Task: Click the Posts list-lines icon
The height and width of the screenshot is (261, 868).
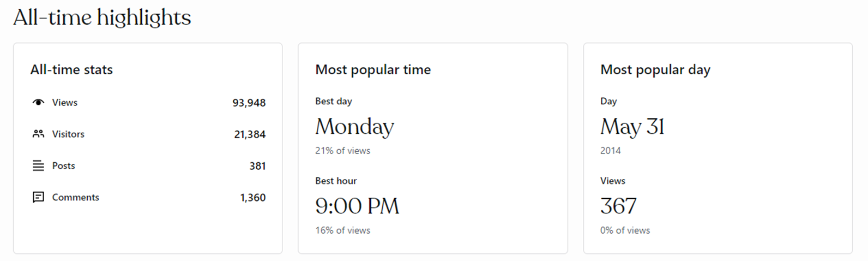Action: 38,165
